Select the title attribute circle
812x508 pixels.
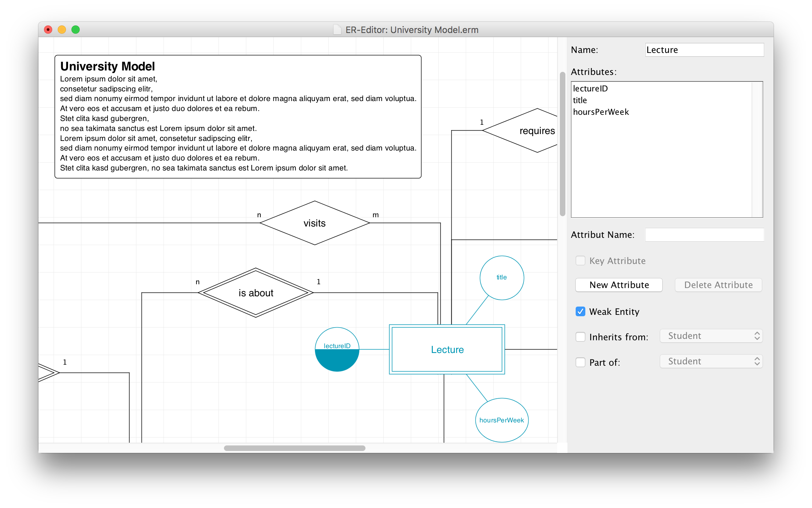click(x=501, y=277)
